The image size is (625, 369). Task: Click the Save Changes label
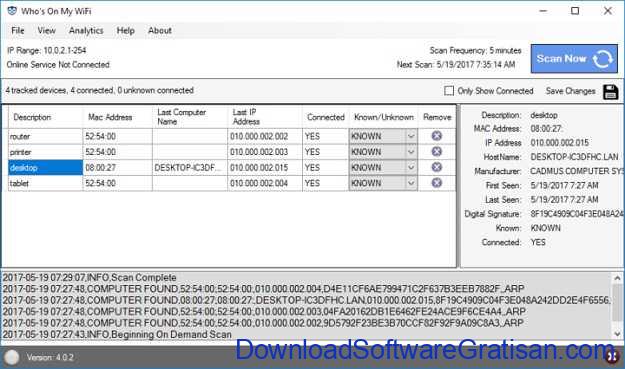tap(570, 91)
